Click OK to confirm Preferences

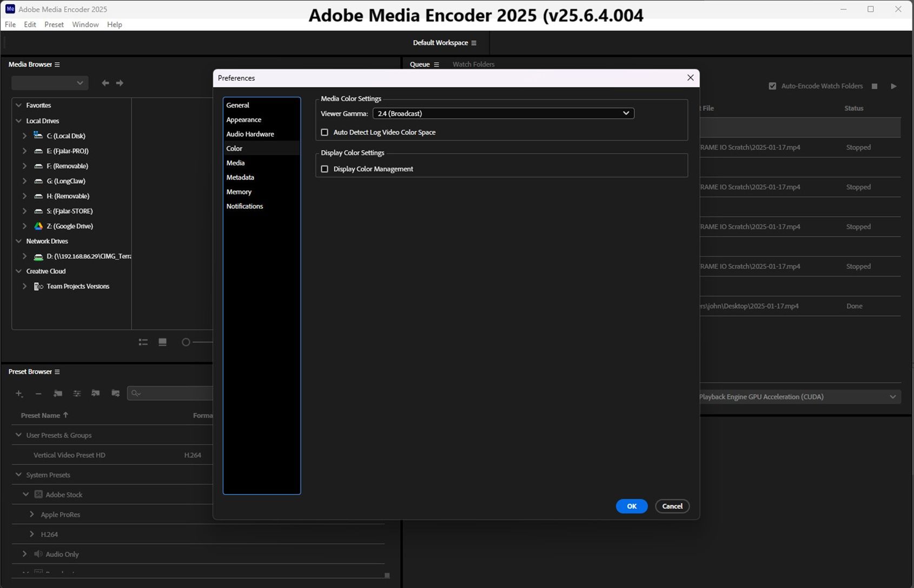(x=631, y=506)
